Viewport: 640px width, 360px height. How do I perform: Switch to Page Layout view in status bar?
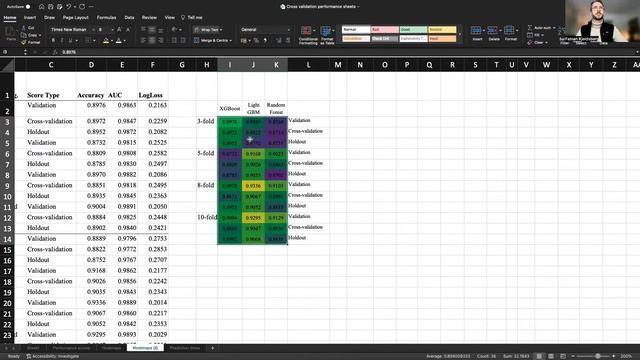pyautogui.click(x=551, y=356)
